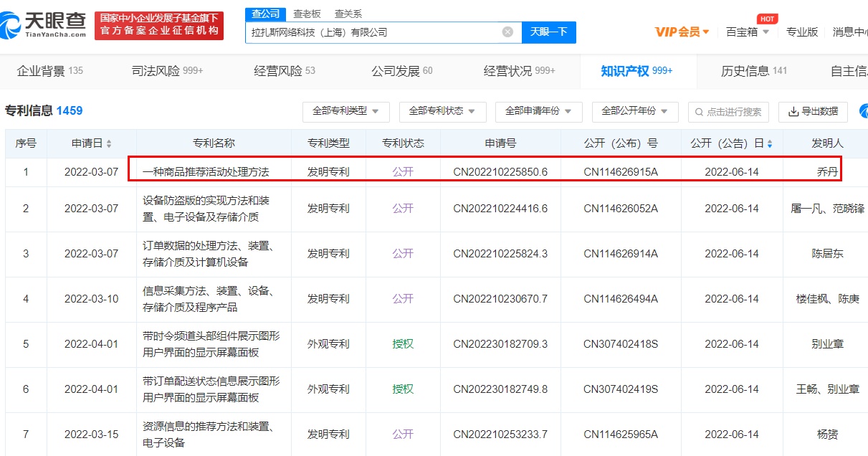
Task: Click publication number CN114626052A
Action: point(621,209)
